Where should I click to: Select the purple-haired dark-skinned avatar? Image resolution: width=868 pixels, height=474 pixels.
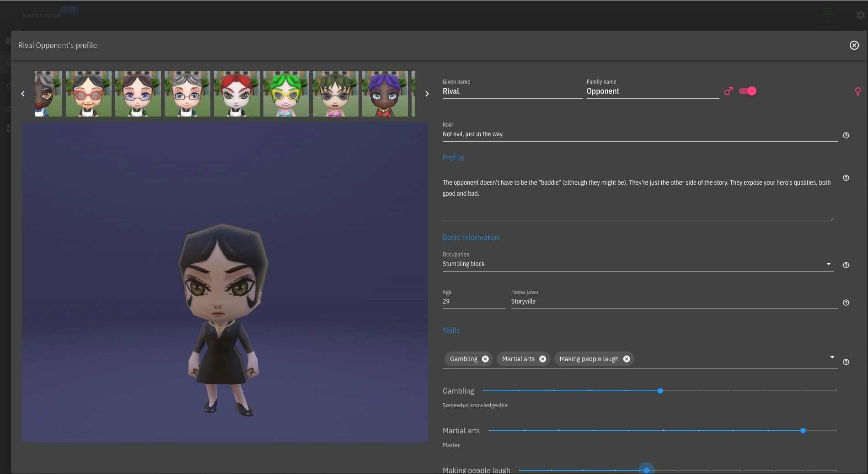click(385, 94)
